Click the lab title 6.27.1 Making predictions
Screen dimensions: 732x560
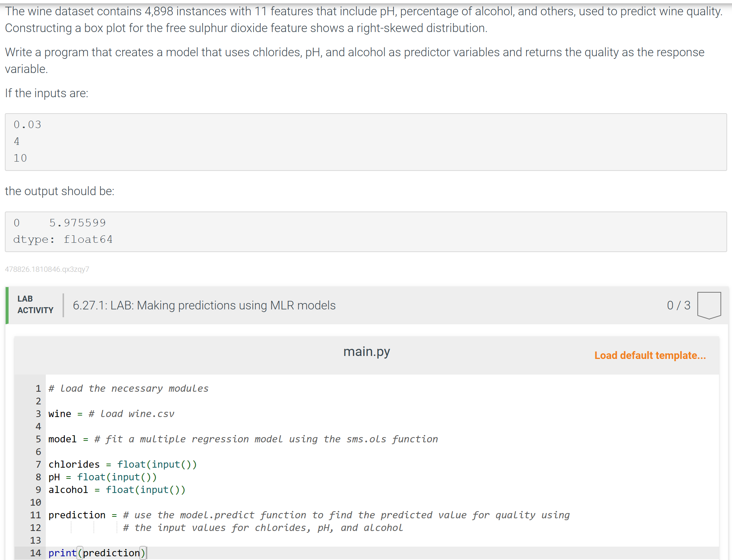[204, 305]
